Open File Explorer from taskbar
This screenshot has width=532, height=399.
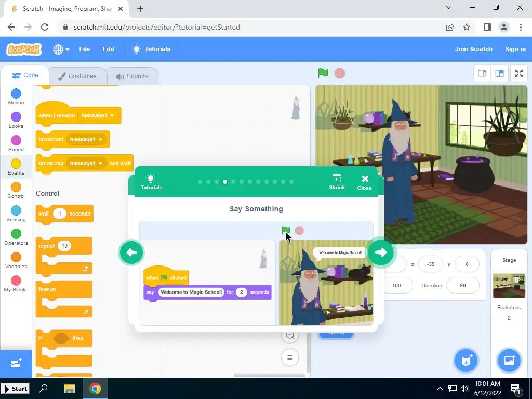point(69,389)
